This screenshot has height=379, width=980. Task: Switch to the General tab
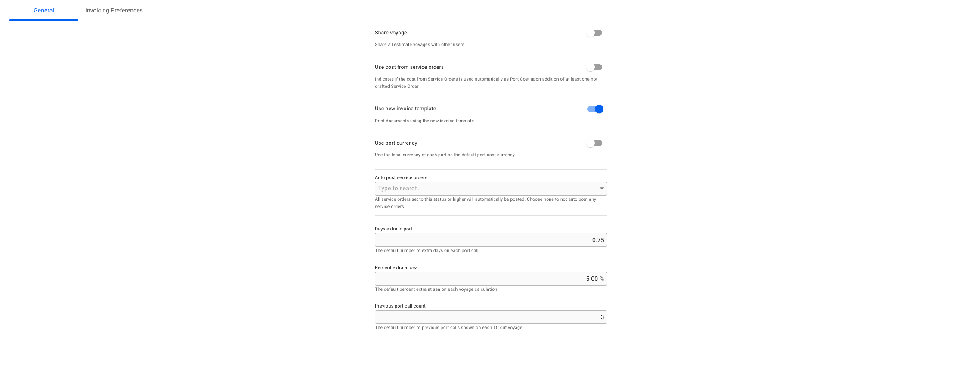[44, 10]
